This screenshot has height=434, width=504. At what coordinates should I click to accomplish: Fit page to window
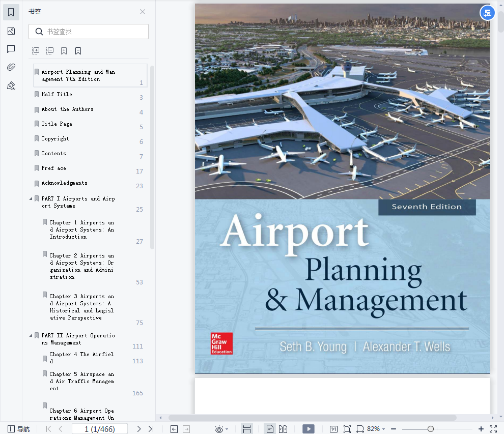point(347,429)
